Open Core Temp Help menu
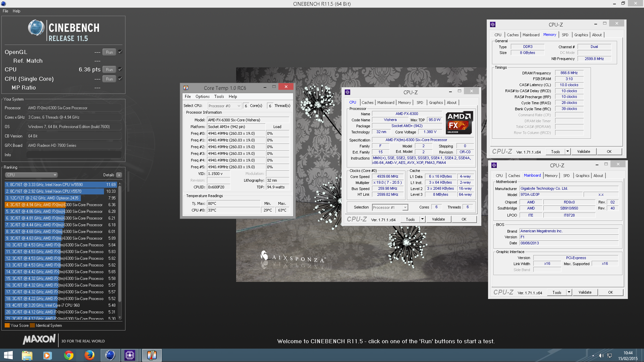 click(233, 97)
